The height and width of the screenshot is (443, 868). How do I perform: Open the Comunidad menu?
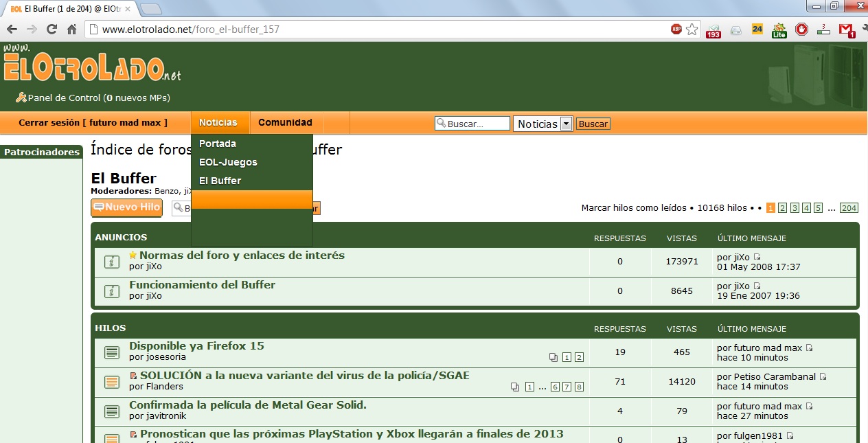285,122
